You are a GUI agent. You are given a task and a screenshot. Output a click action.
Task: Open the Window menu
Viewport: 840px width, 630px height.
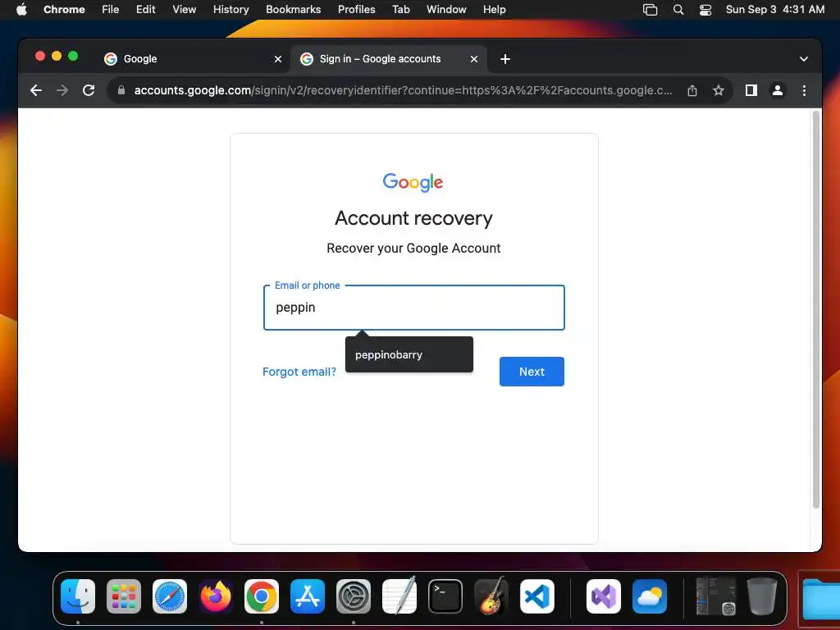coord(446,10)
